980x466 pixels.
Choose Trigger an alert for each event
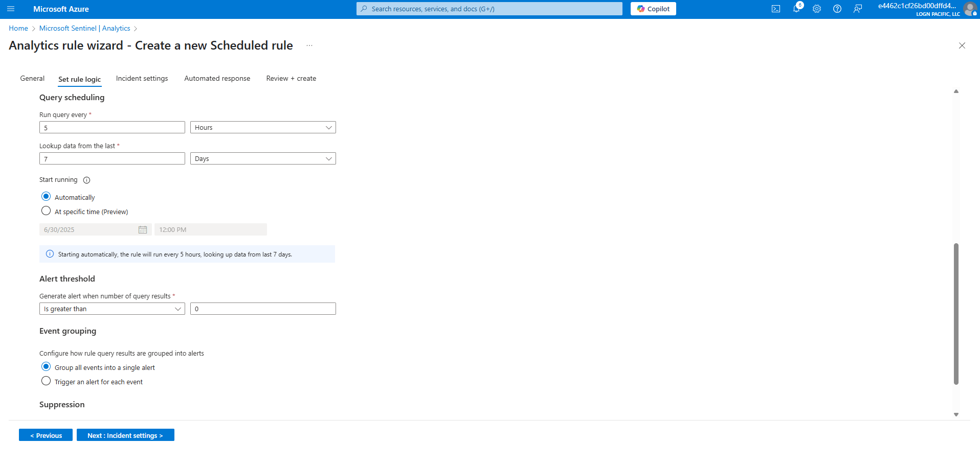46,381
